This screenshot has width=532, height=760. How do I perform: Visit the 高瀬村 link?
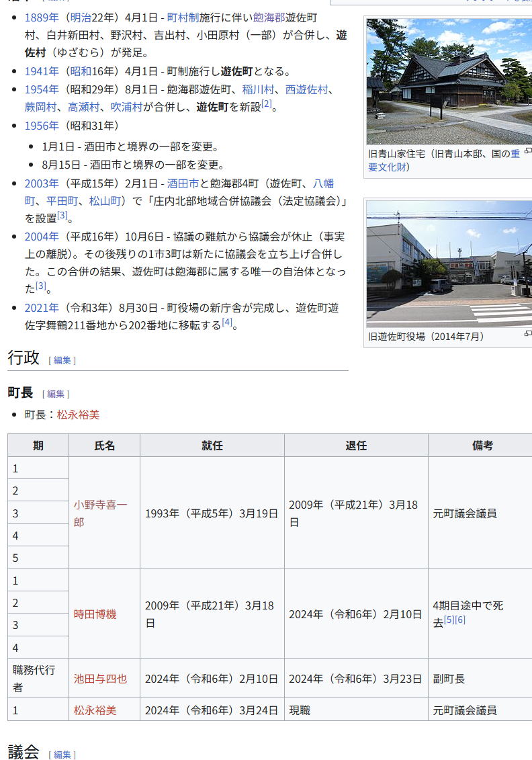click(84, 107)
